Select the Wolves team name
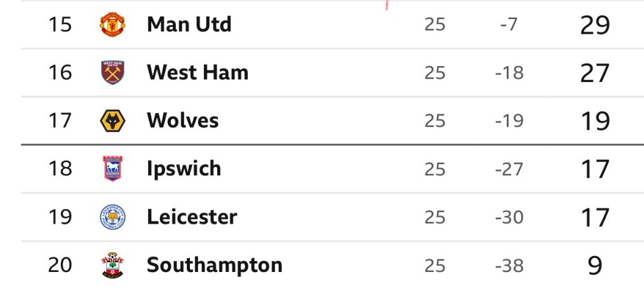The height and width of the screenshot is (305, 644). pos(183,121)
